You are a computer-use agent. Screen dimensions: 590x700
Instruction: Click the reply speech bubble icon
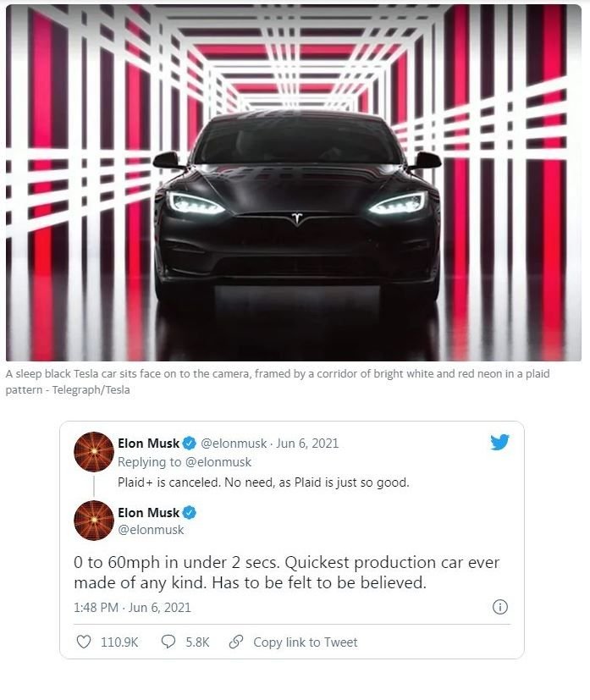[x=168, y=642]
